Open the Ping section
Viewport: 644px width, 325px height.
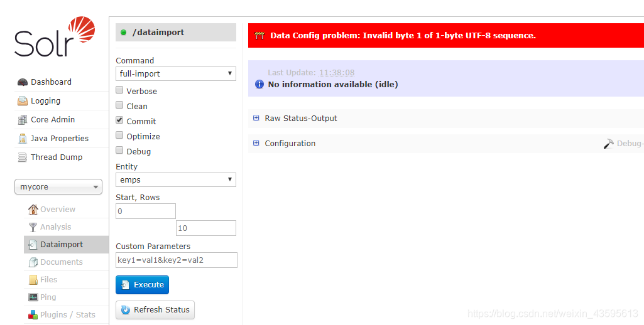tap(48, 297)
